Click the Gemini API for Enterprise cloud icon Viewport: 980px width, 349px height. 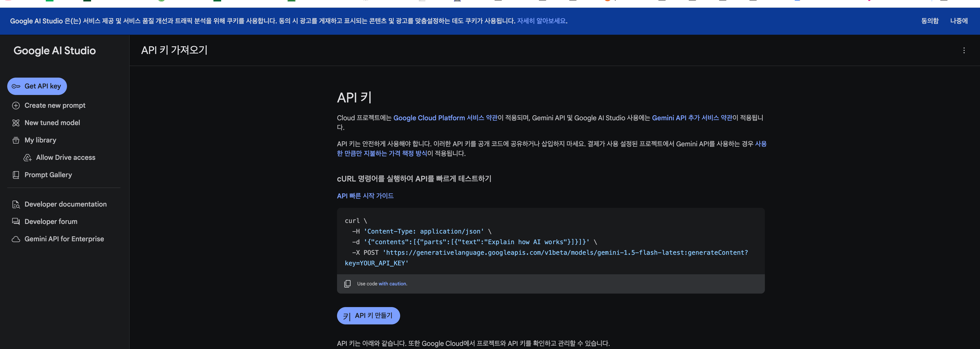click(16, 239)
